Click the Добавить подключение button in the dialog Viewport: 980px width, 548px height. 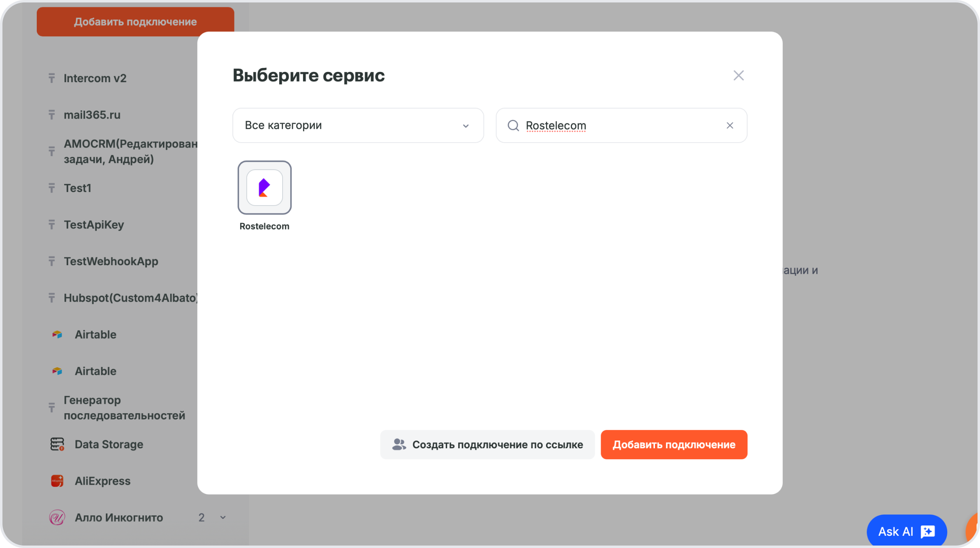(x=674, y=445)
